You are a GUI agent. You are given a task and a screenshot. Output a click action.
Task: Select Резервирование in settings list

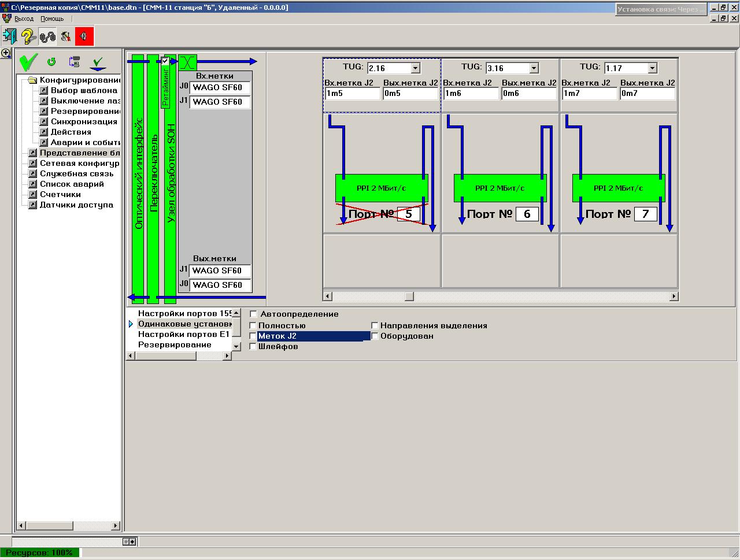(x=175, y=344)
